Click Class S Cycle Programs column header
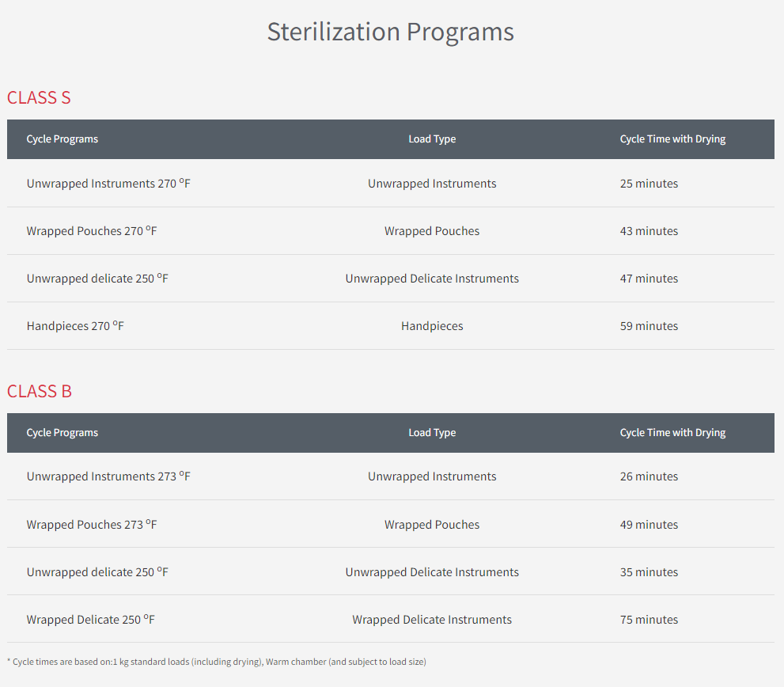The height and width of the screenshot is (687, 784). pyautogui.click(x=62, y=139)
